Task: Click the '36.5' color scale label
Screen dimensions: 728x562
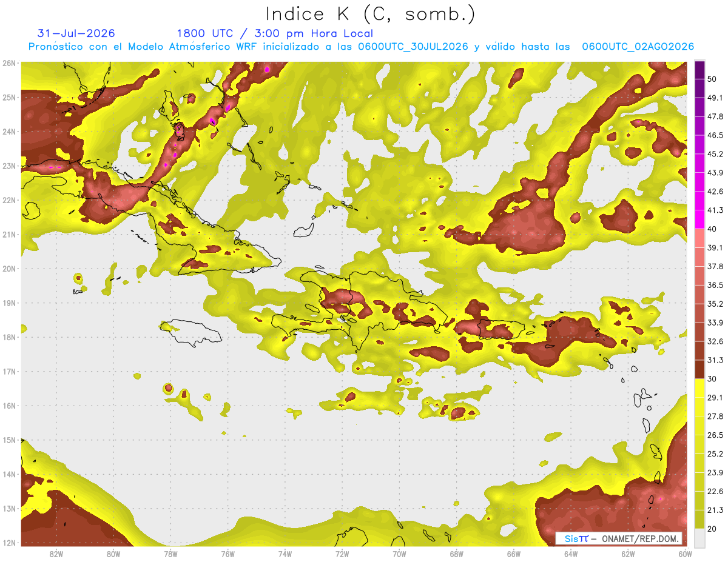Action: pyautogui.click(x=715, y=285)
